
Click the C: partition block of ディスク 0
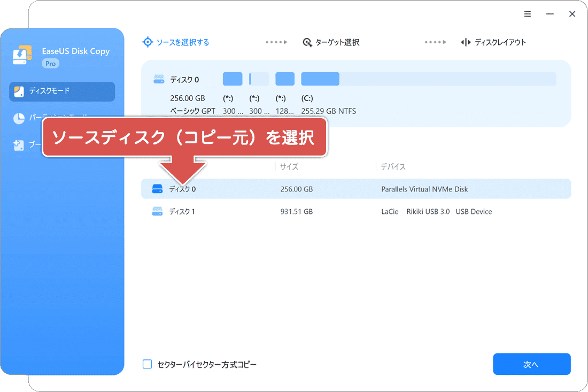tap(320, 79)
